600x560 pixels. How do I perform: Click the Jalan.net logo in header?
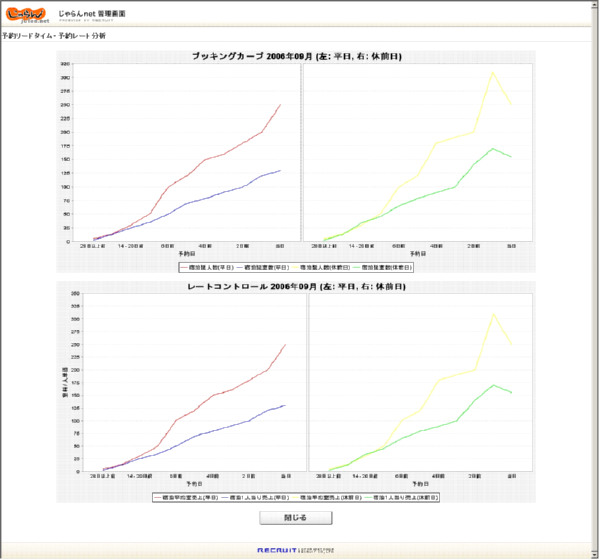tap(26, 14)
